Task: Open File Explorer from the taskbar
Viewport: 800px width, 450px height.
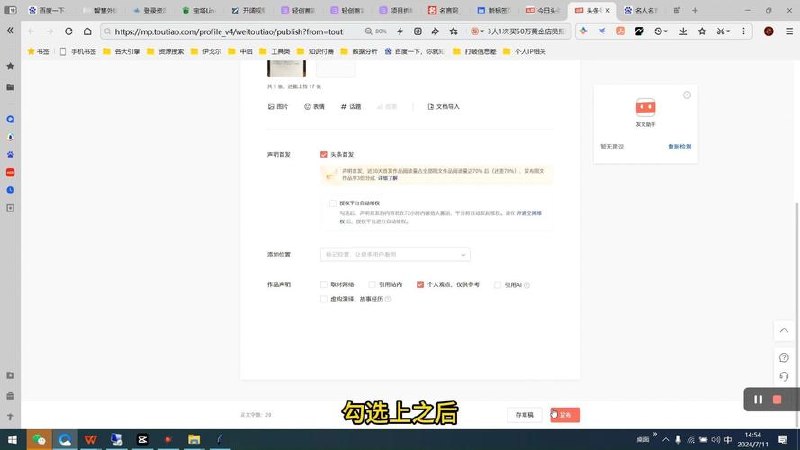Action: pyautogui.click(x=194, y=439)
